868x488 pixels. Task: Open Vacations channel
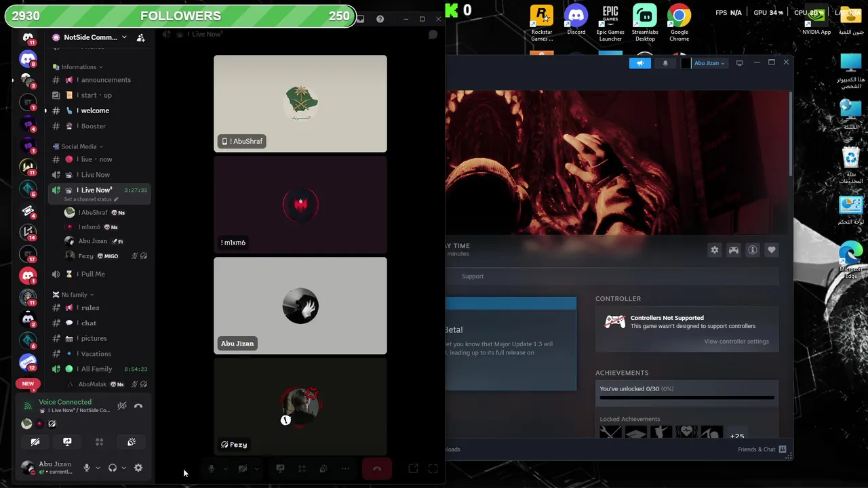tap(100, 354)
